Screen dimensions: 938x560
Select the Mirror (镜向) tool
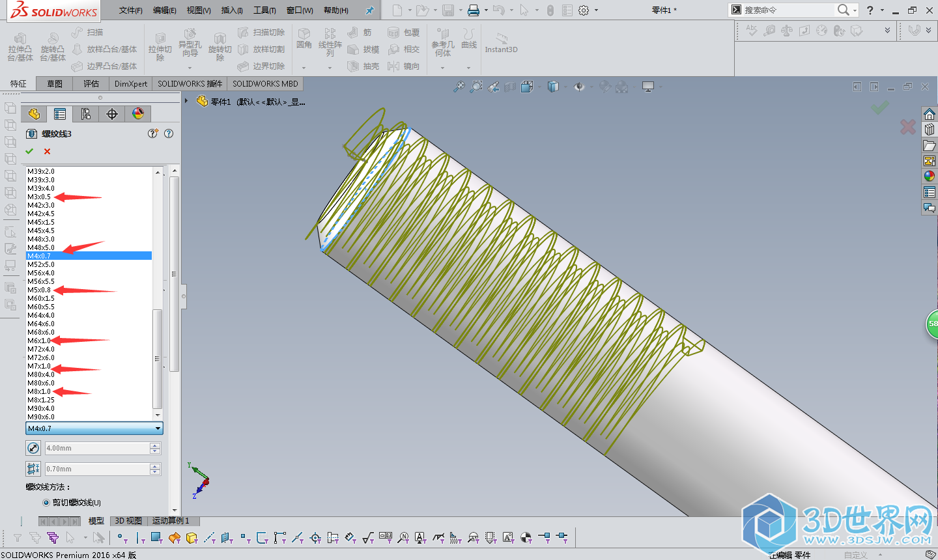tap(403, 66)
